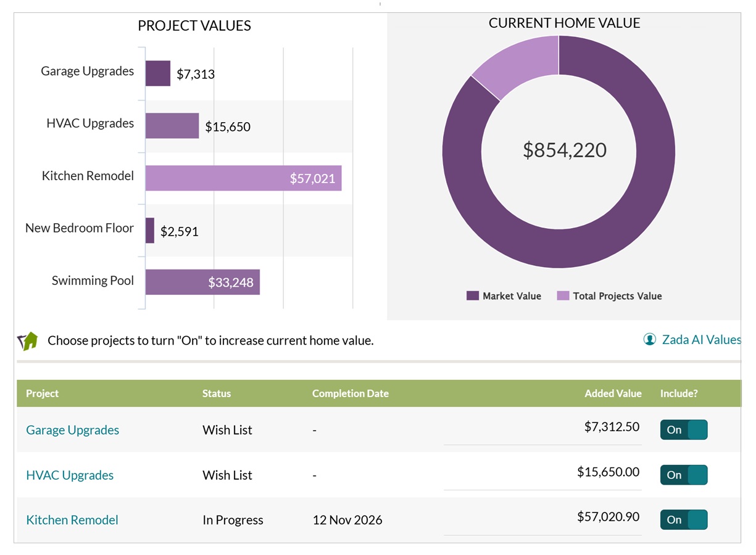Toggle off HVAC Upgrades inclusion
756x555 pixels.
tap(684, 475)
